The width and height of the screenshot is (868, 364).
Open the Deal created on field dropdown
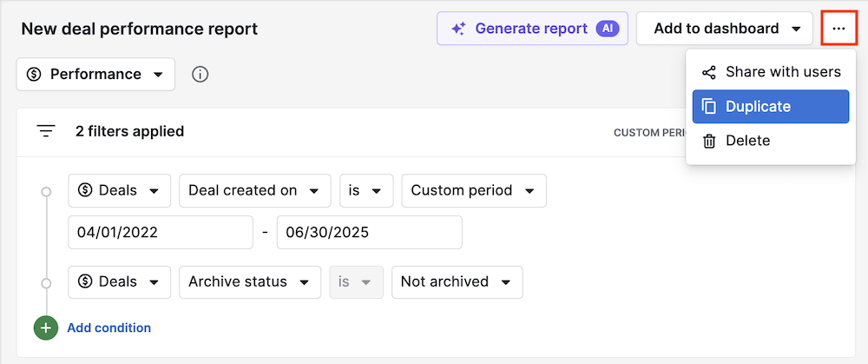(254, 190)
